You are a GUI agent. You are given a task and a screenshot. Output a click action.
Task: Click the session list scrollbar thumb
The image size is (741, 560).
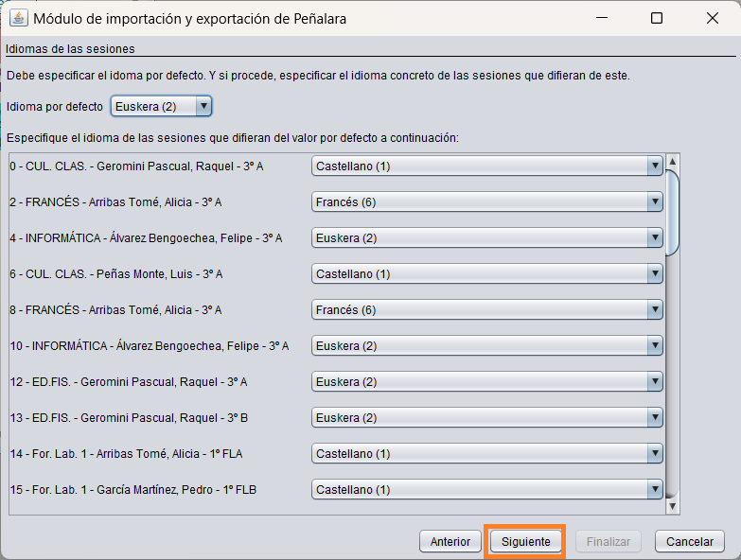click(672, 213)
